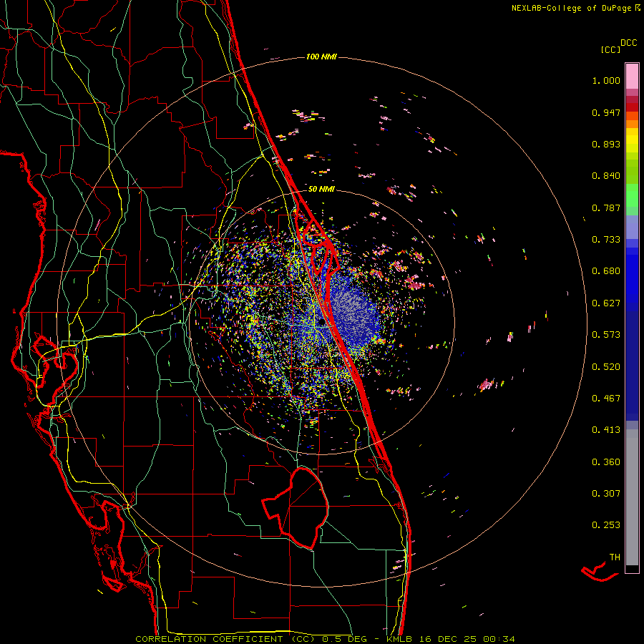Click the 0.413 scale value
Viewport: 644px width, 644px height.
click(x=606, y=430)
